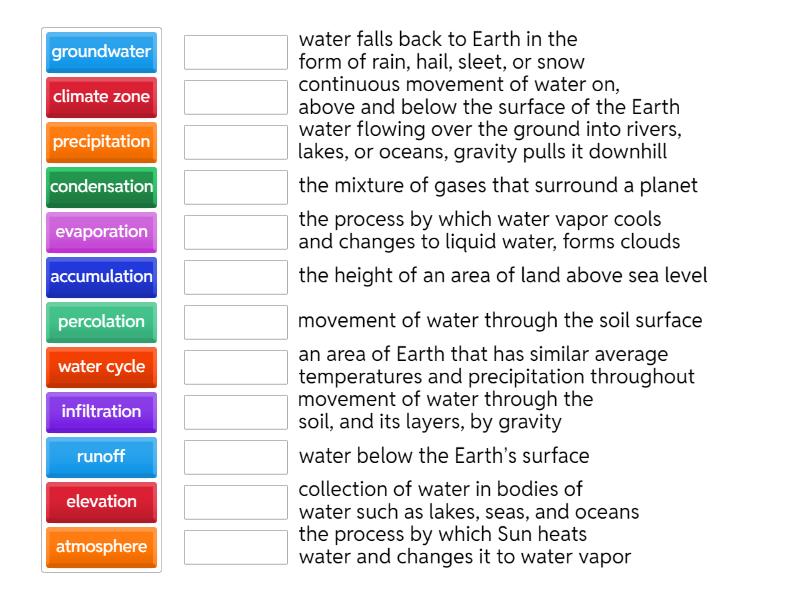Select the accumulation tile
This screenshot has height=600, width=800.
[100, 277]
